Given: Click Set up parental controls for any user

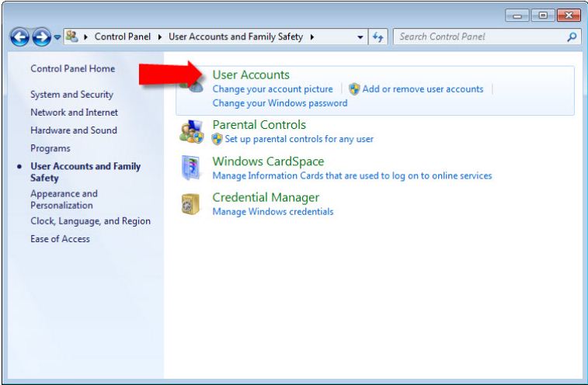Looking at the screenshot, I should coord(299,139).
